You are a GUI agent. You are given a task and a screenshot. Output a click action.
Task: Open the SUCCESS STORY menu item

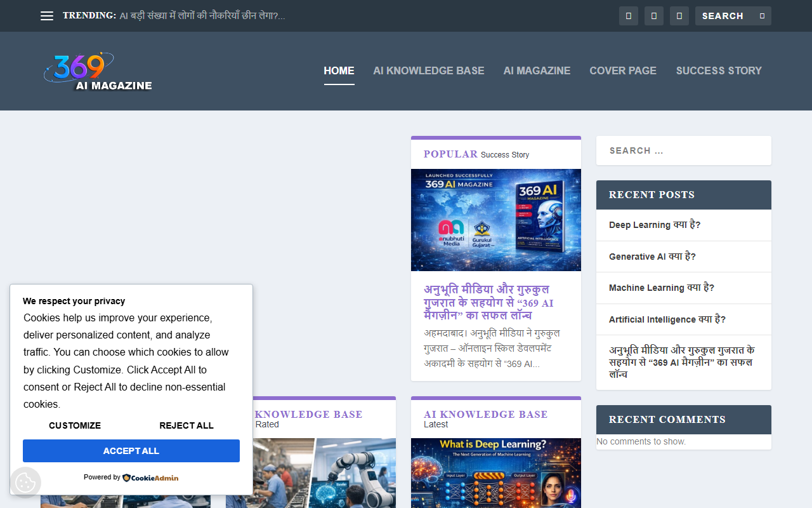719,71
